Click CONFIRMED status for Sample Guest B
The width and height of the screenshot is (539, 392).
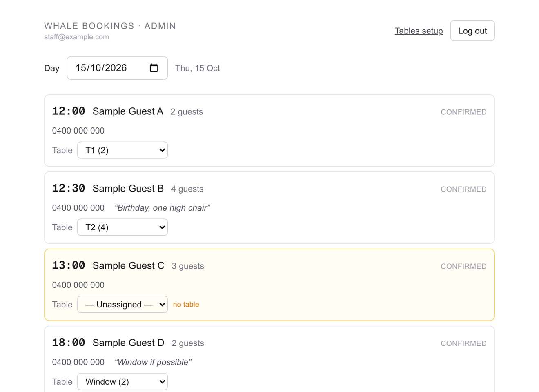[463, 189]
